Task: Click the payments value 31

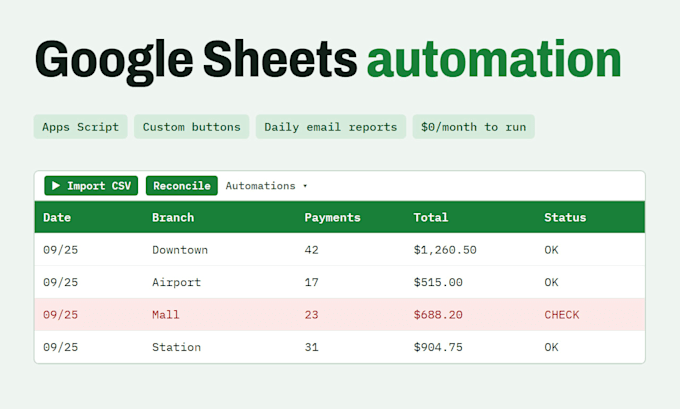Action: [x=311, y=347]
